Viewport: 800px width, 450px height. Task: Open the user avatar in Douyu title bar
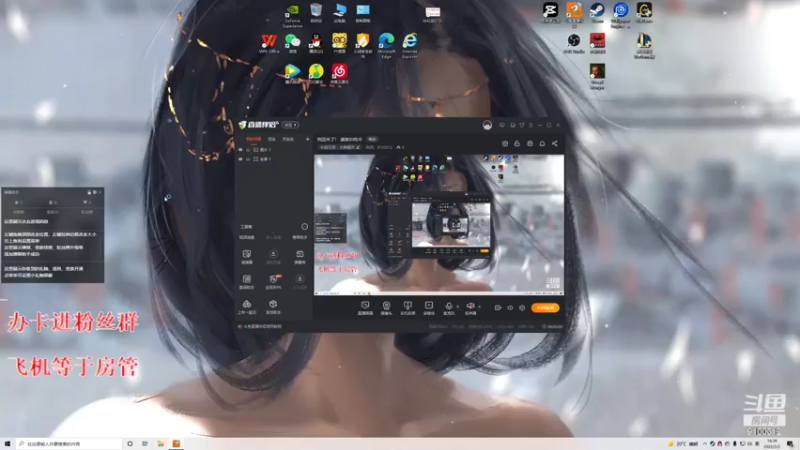(x=487, y=125)
